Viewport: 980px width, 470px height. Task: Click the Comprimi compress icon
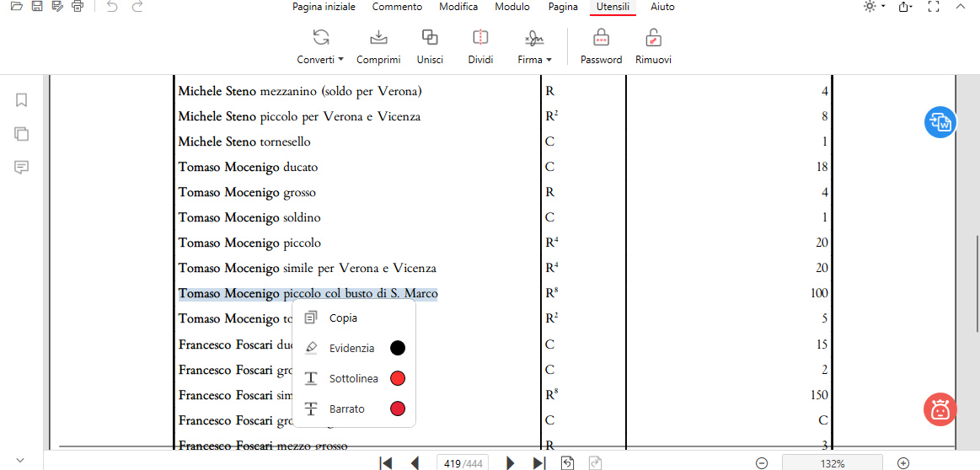coord(378,38)
